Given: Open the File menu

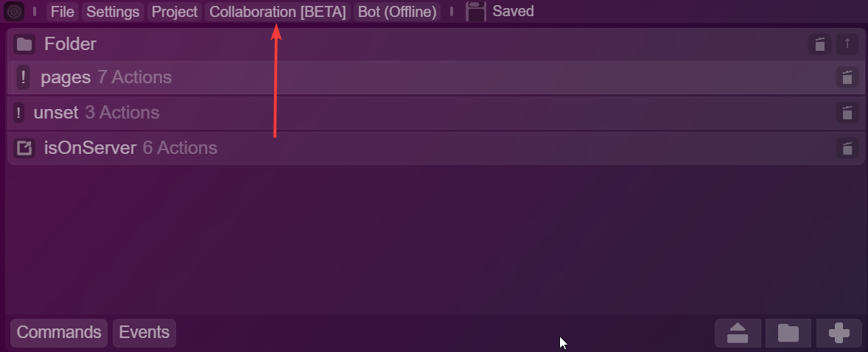Looking at the screenshot, I should [x=63, y=12].
